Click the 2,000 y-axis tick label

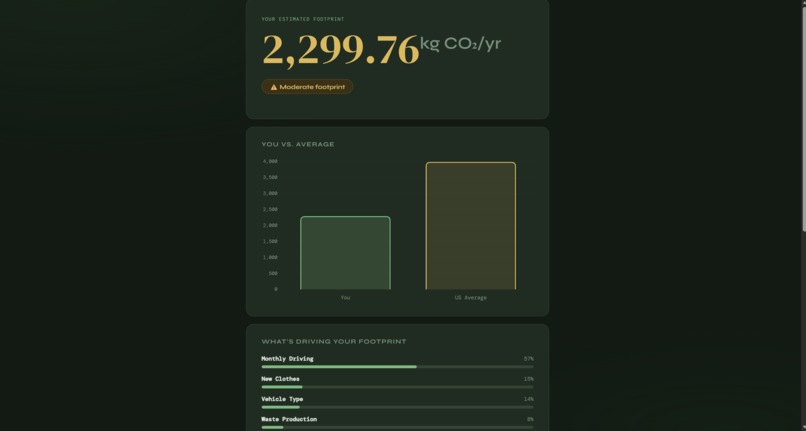coord(270,225)
